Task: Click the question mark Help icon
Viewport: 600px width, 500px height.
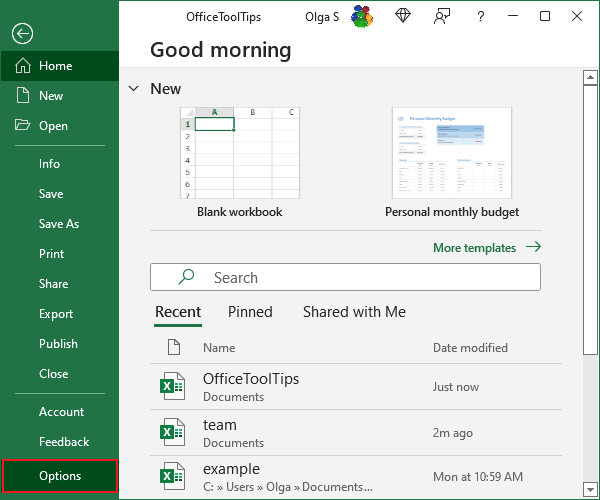Action: pos(481,16)
